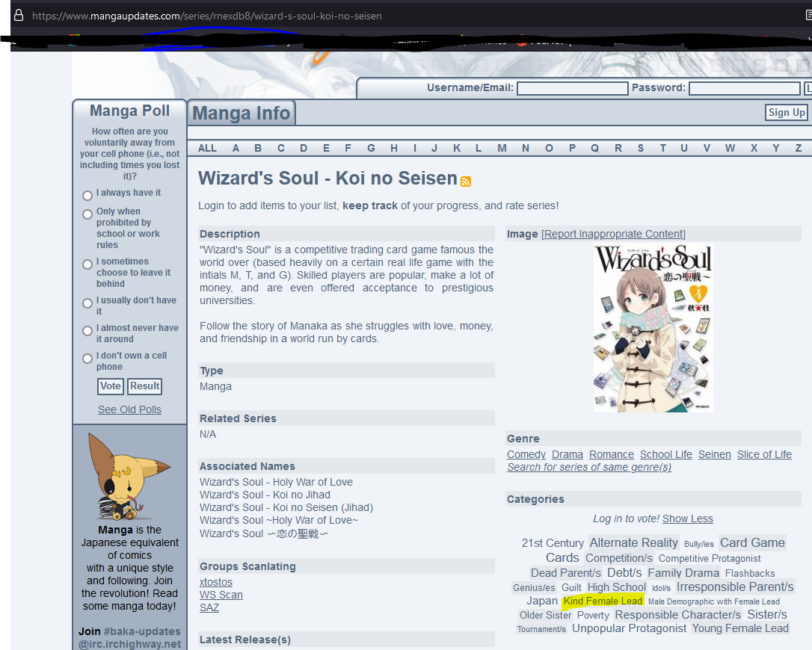This screenshot has height=650, width=812.
Task: Click the RSS feed icon beside series title
Action: (466, 181)
